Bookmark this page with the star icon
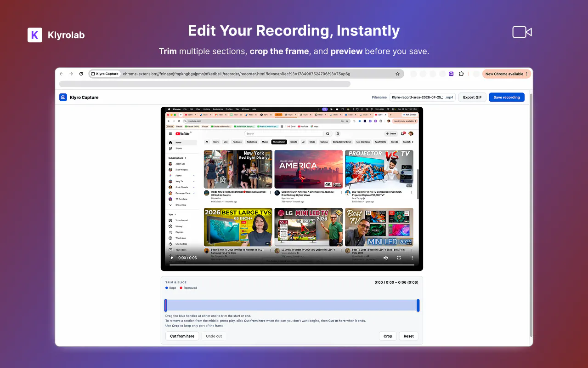This screenshot has height=368, width=588. coord(397,74)
